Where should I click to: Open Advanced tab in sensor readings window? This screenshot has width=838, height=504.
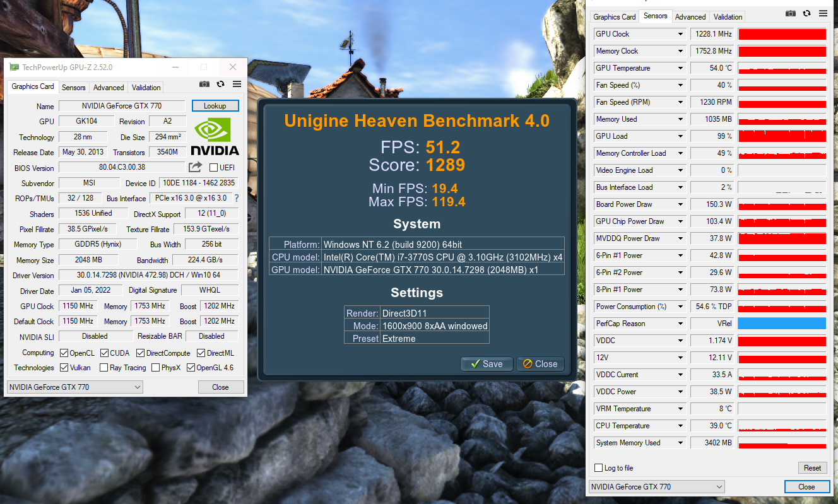coord(690,17)
